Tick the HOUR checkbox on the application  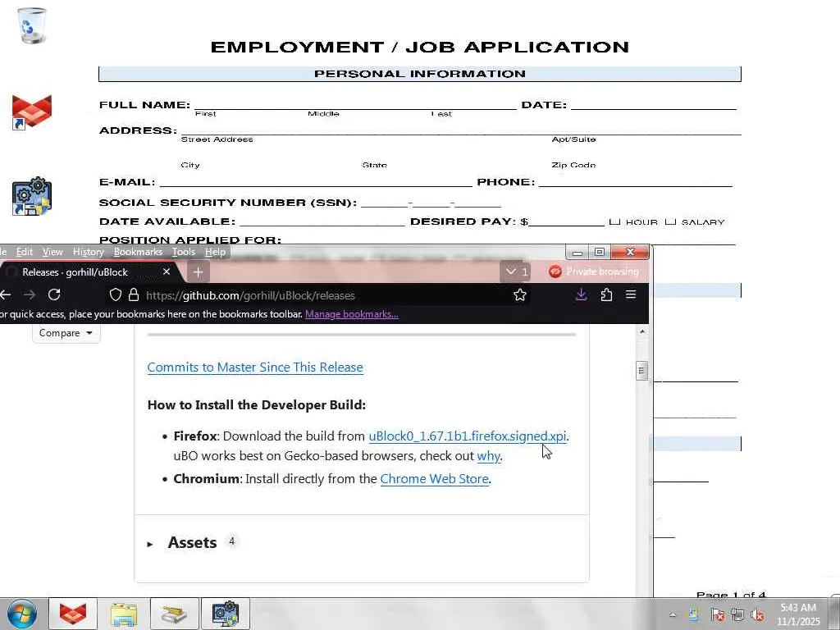pyautogui.click(x=614, y=221)
